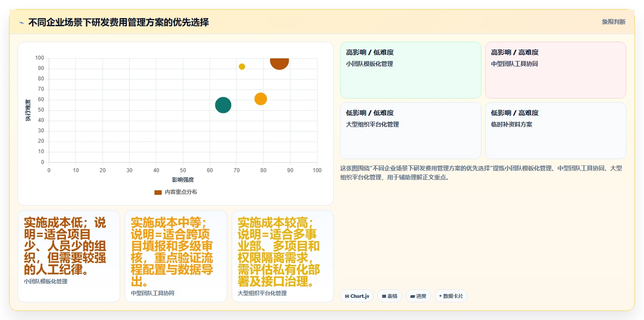
Task: Click the 大型组织平台化管理 data card label
Action: click(262, 293)
